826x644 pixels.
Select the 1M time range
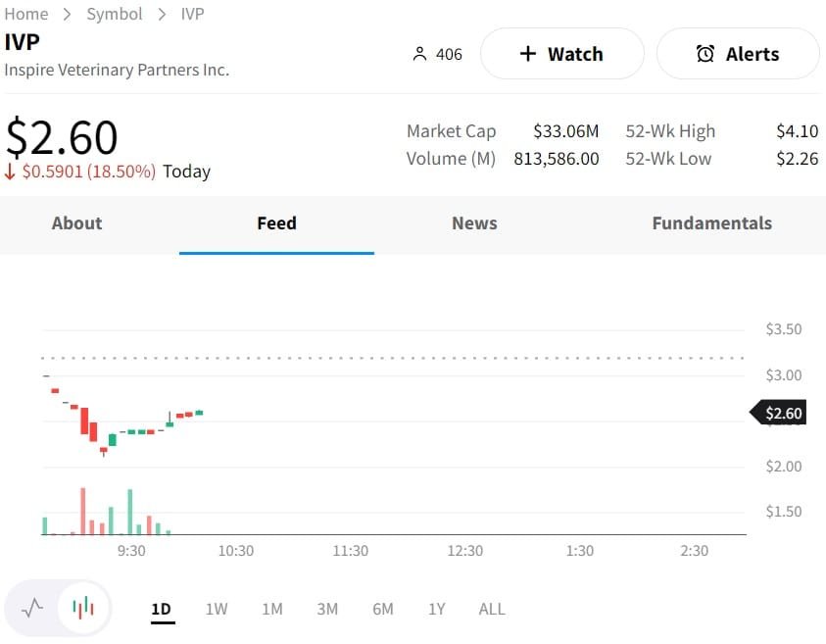click(272, 609)
